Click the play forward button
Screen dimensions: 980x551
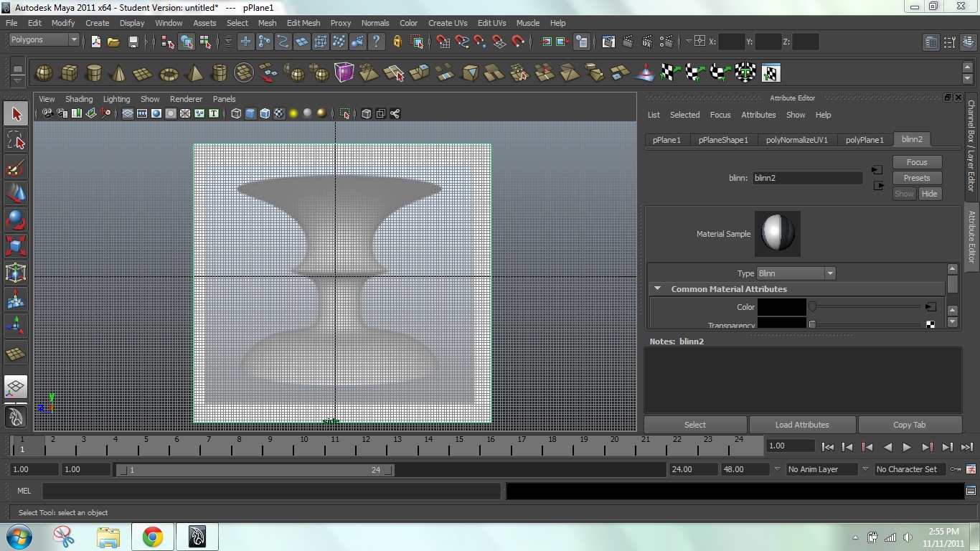tap(907, 447)
